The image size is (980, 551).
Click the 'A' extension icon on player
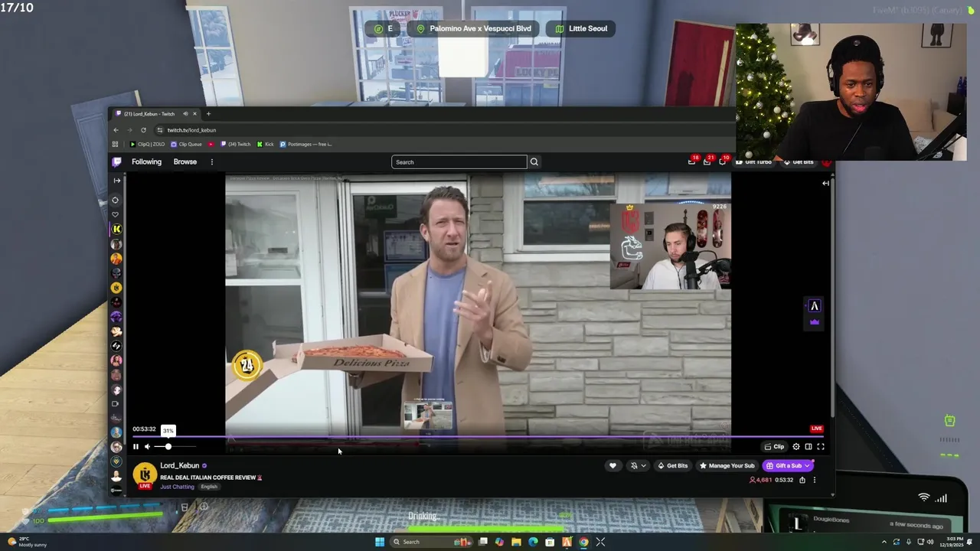pyautogui.click(x=815, y=306)
